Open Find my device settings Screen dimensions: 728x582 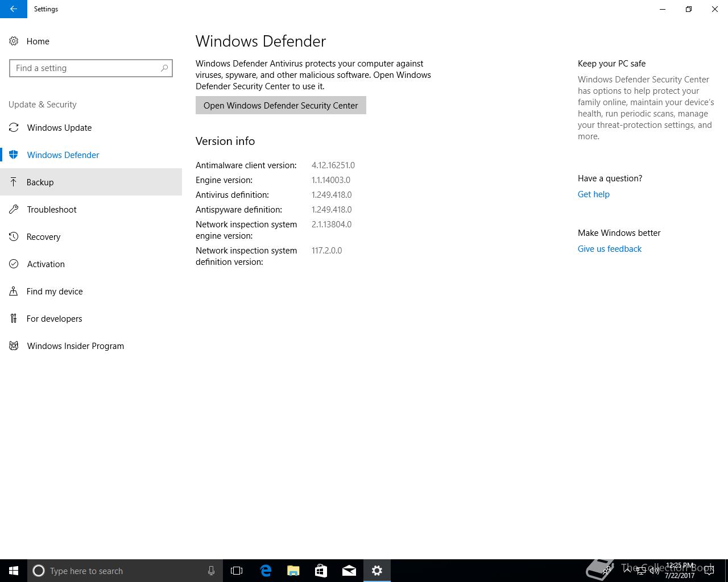(91, 291)
